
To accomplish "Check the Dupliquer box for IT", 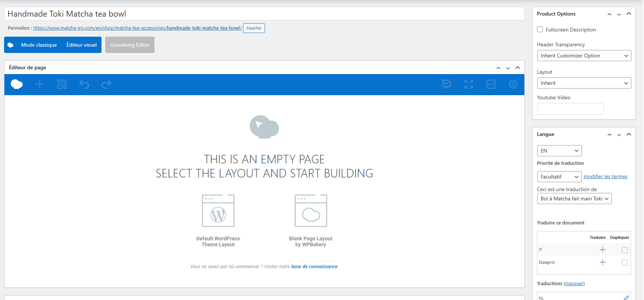I will coord(625,250).
